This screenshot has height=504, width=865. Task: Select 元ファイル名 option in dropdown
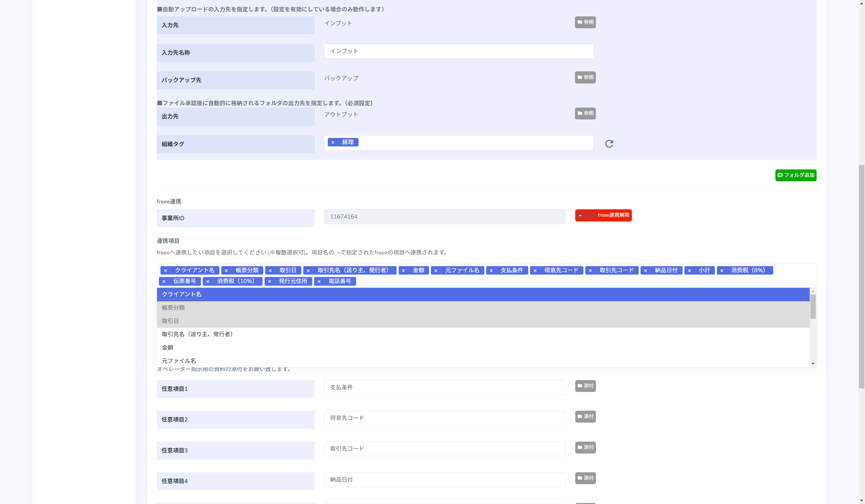[x=483, y=361]
